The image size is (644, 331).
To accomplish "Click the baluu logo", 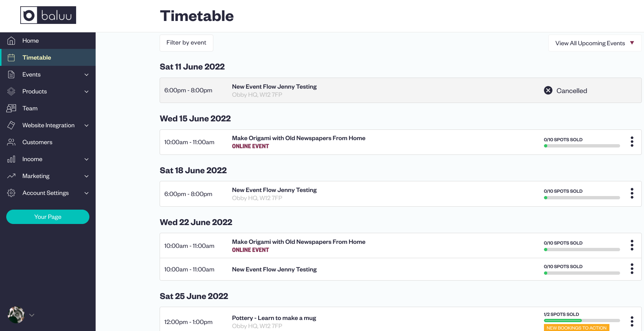I will coord(48,15).
